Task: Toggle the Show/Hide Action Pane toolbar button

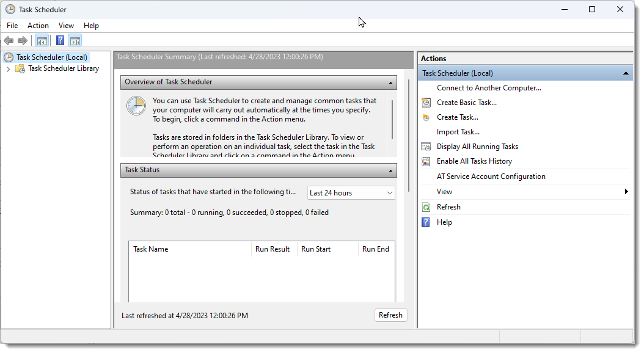Action: coord(75,41)
